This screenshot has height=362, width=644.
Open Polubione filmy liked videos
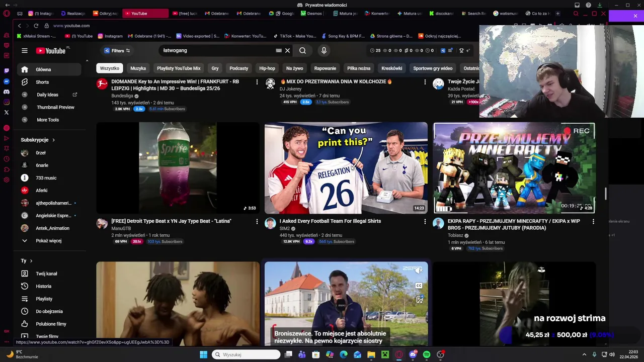[51, 324]
